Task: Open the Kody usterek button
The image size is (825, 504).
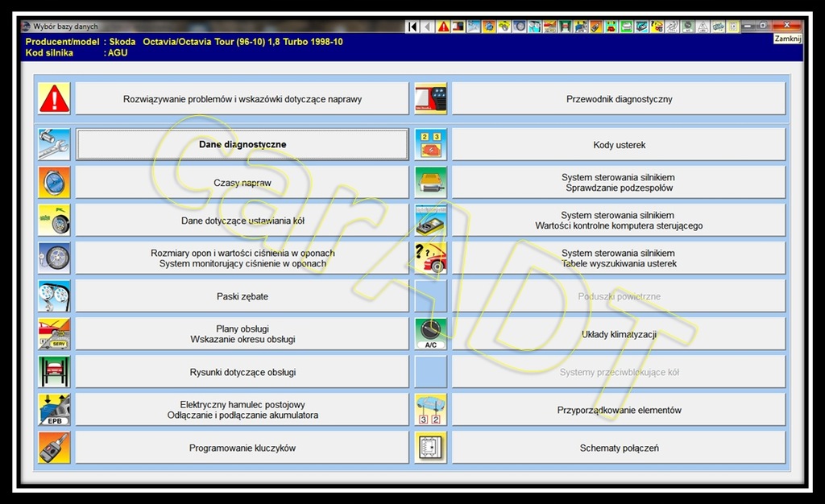Action: [619, 145]
